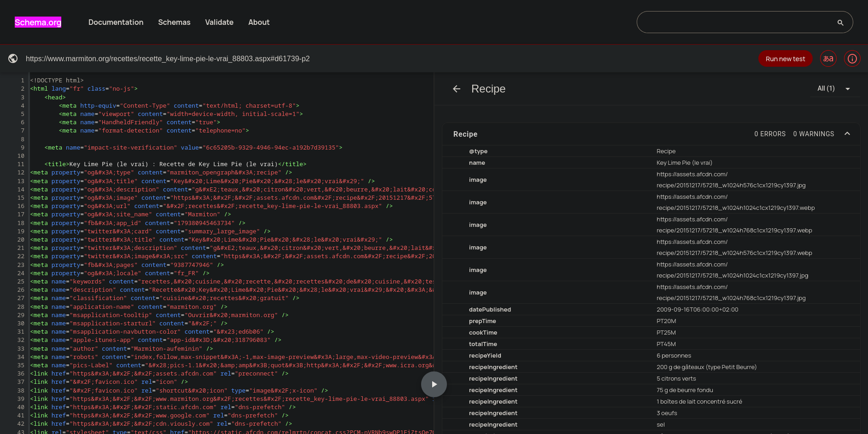Screen dimensions: 868x434
Task: Click the globe icon beside the URL
Action: point(13,58)
